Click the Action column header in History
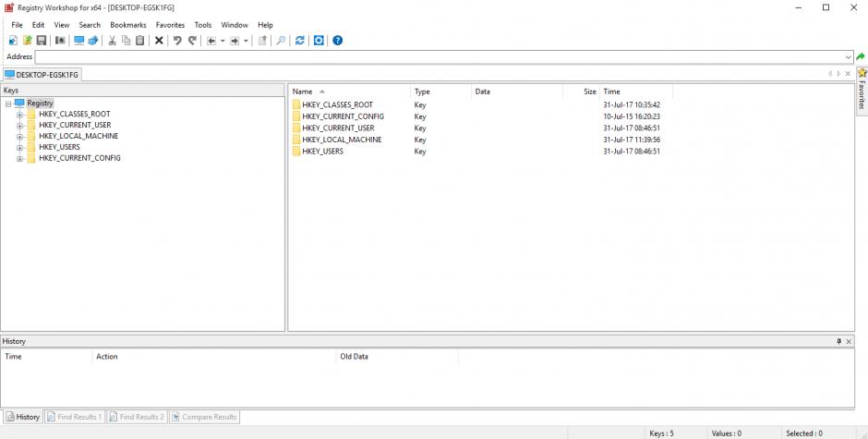 (213, 357)
